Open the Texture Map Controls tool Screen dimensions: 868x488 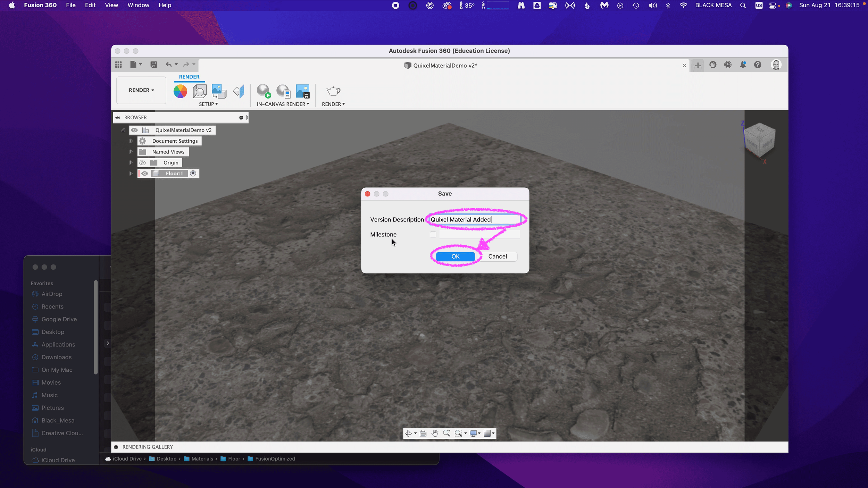click(239, 91)
